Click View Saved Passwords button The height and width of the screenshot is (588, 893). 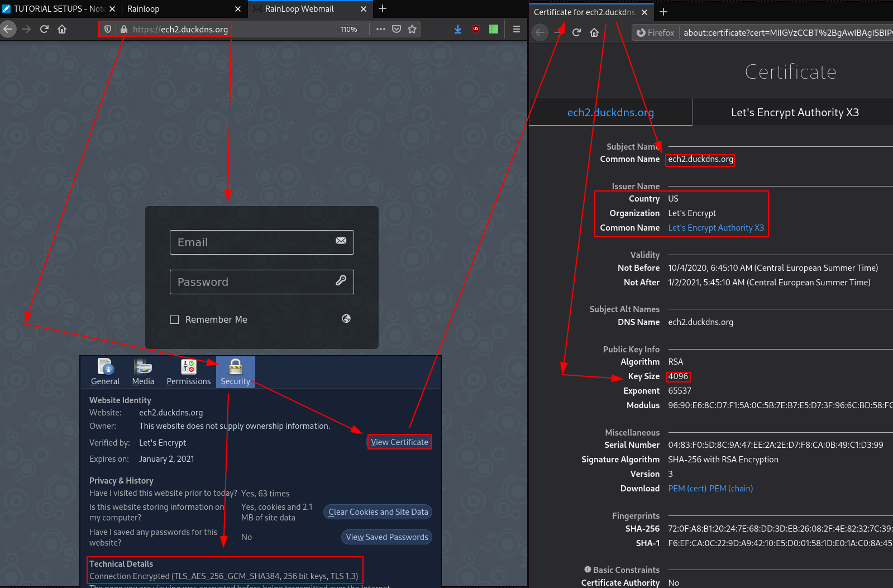[x=387, y=537]
